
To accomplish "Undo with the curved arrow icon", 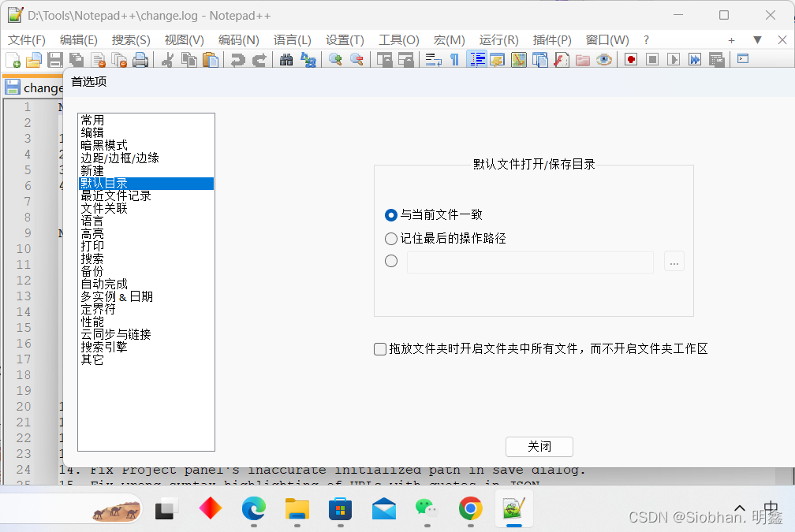I will pos(237,60).
